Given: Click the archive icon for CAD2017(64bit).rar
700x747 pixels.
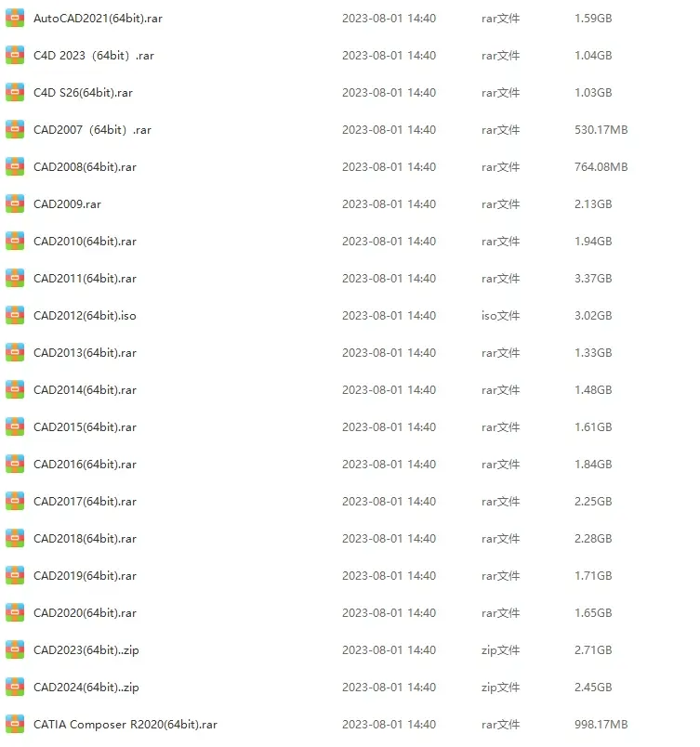Looking at the screenshot, I should pos(15,501).
